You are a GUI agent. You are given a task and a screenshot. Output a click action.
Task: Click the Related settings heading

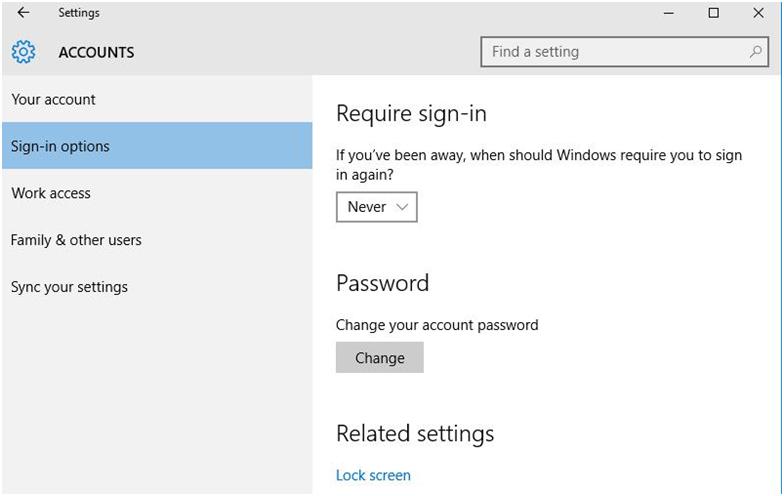click(x=415, y=433)
